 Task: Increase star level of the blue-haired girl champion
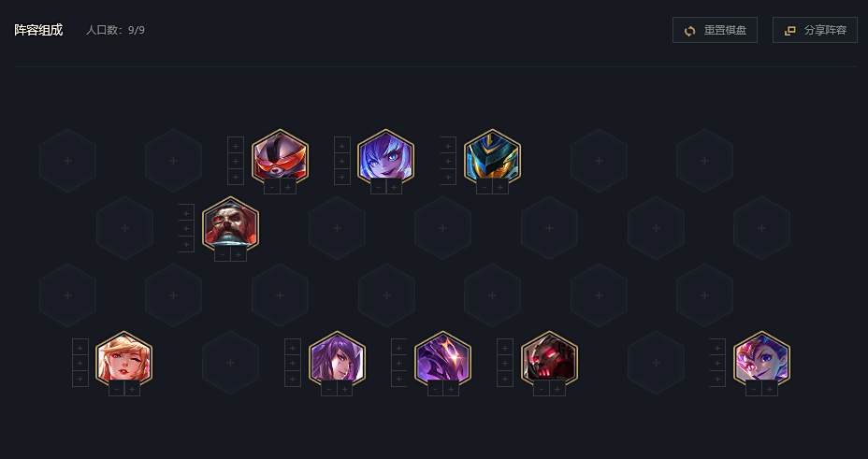394,187
